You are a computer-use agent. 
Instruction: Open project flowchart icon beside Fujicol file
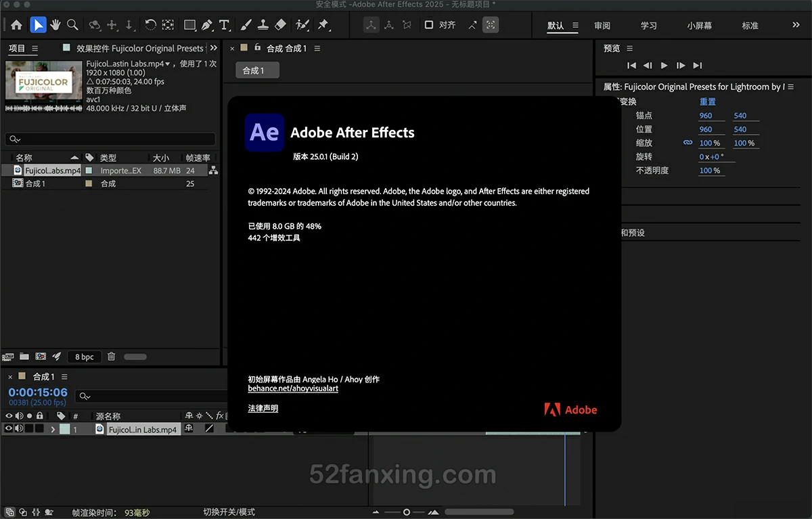[213, 171]
